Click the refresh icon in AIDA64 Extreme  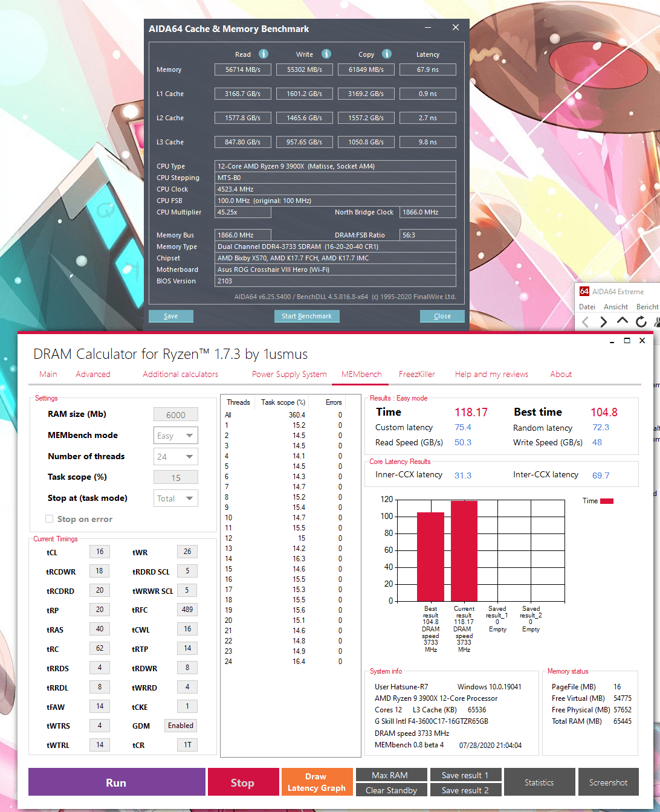tap(641, 321)
